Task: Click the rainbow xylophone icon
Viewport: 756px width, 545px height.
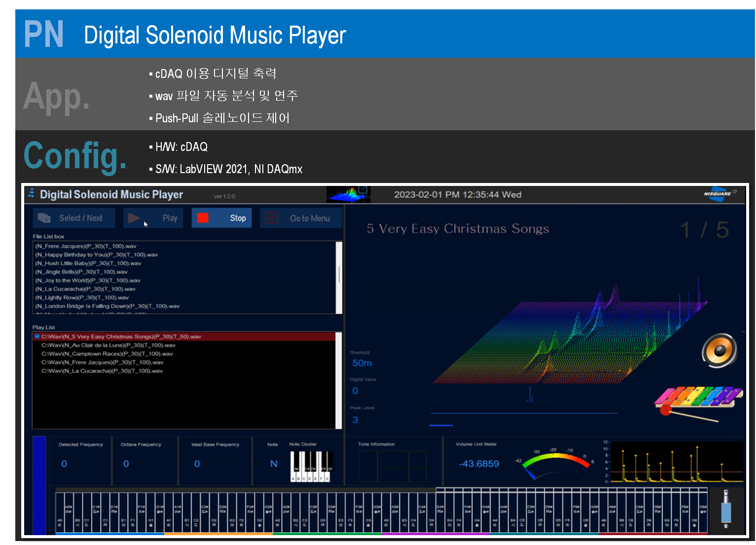Action: [x=697, y=399]
